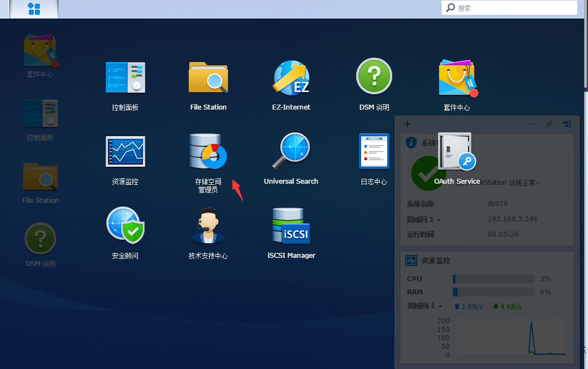588x369 pixels.
Task: Open EZ-Internet wizard icon
Action: coord(291,78)
